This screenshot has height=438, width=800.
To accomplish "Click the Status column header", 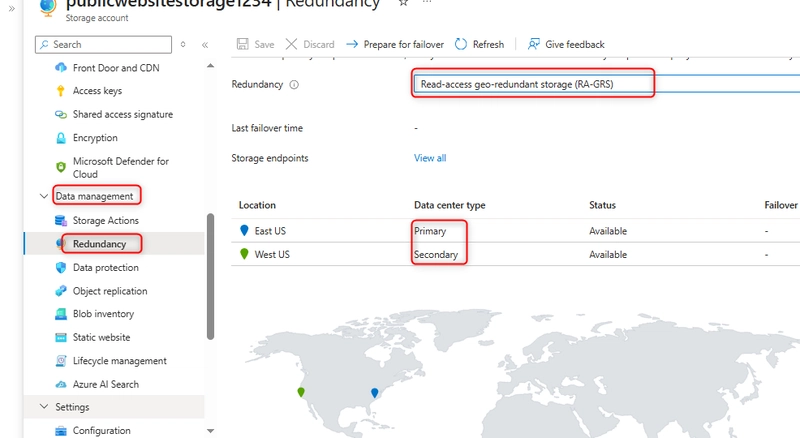I will [603, 205].
